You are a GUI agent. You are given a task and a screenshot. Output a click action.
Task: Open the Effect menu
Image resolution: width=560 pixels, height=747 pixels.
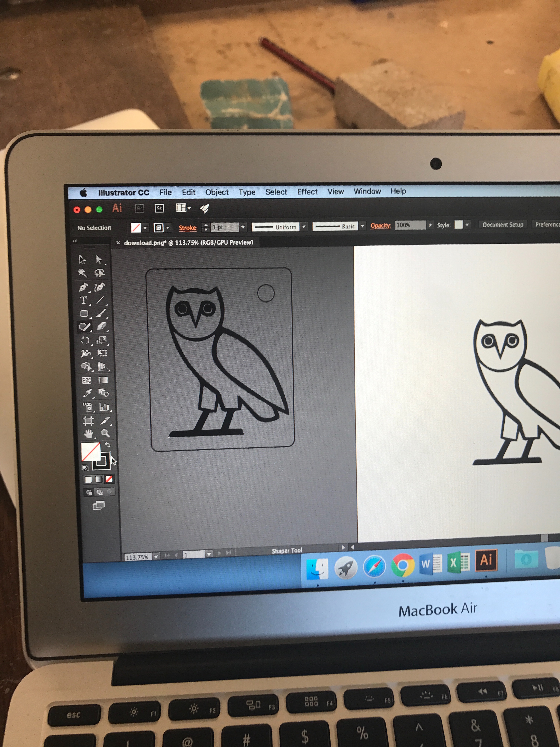pos(307,192)
